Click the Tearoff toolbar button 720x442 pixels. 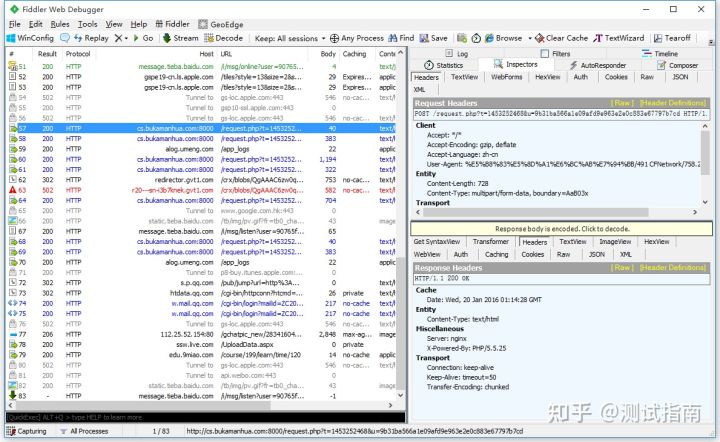point(672,38)
